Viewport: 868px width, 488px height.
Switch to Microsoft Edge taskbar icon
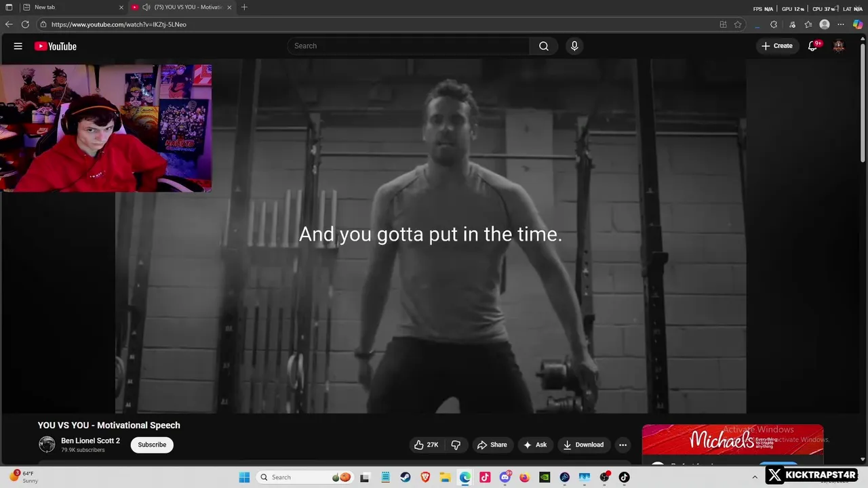click(465, 477)
